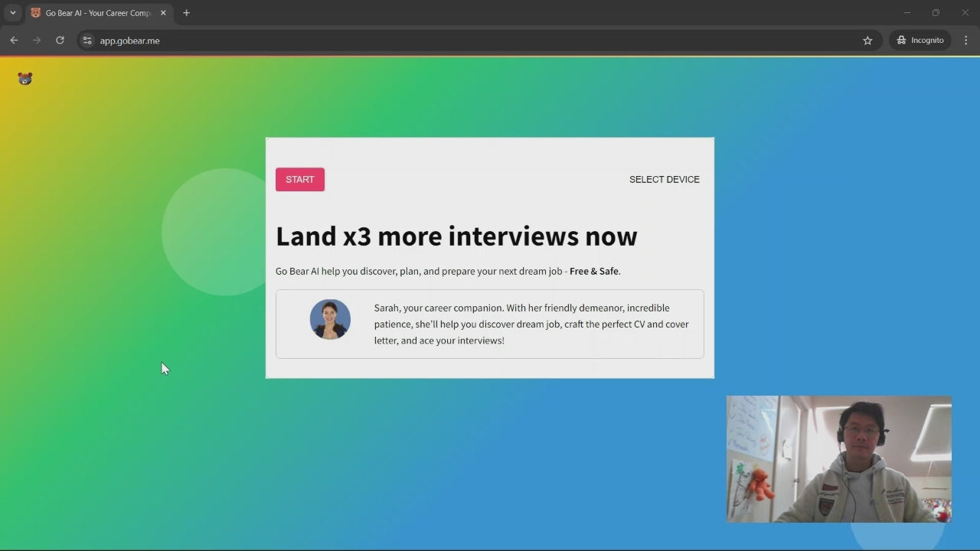The width and height of the screenshot is (980, 551).
Task: Select the Go Bear AI tab
Action: pos(92,12)
